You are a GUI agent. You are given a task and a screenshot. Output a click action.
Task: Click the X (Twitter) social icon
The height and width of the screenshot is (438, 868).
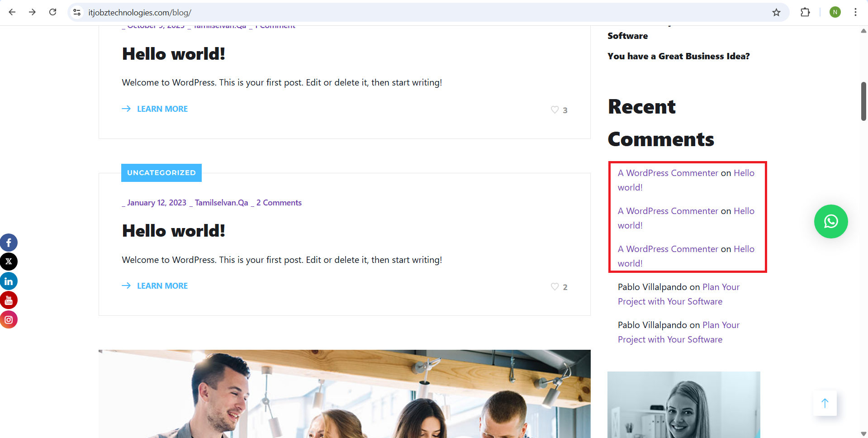click(x=9, y=262)
